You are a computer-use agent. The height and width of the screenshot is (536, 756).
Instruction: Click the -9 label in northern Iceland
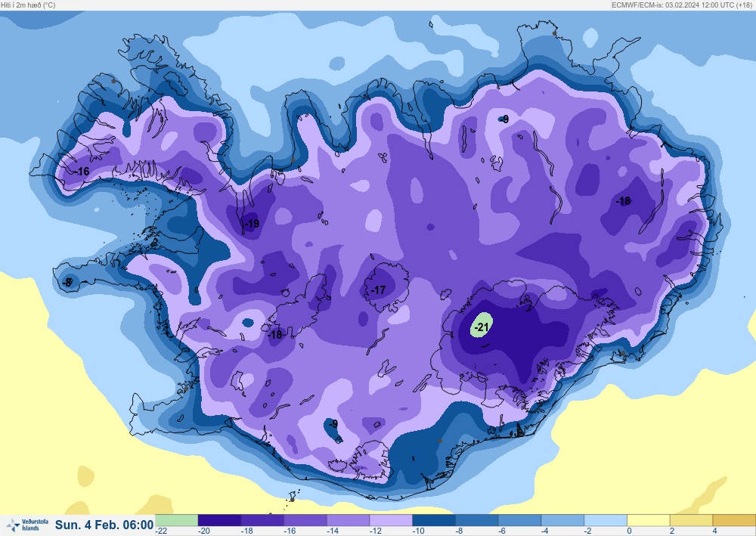[x=504, y=119]
